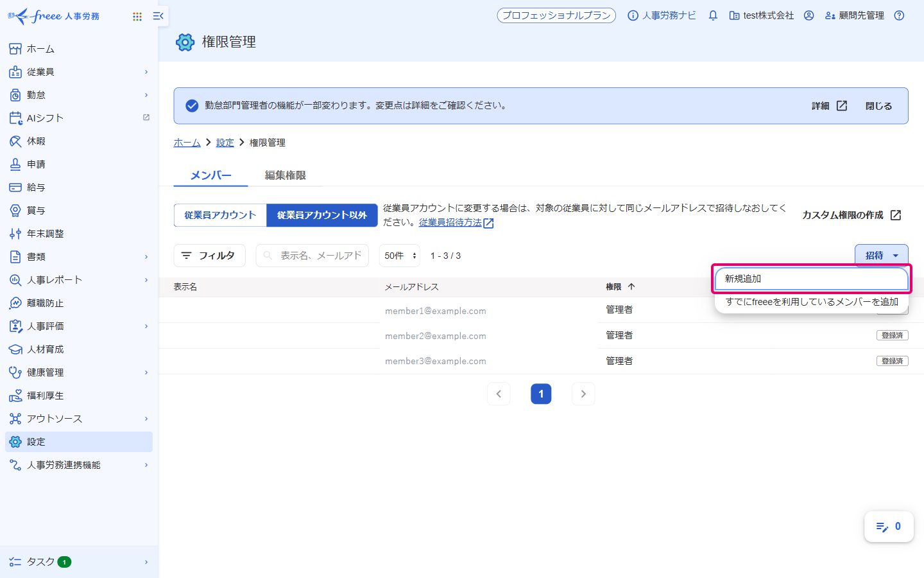Viewport: 924px width, 578px height.
Task: Select 新規追加 from the invite menu
Action: coord(812,279)
